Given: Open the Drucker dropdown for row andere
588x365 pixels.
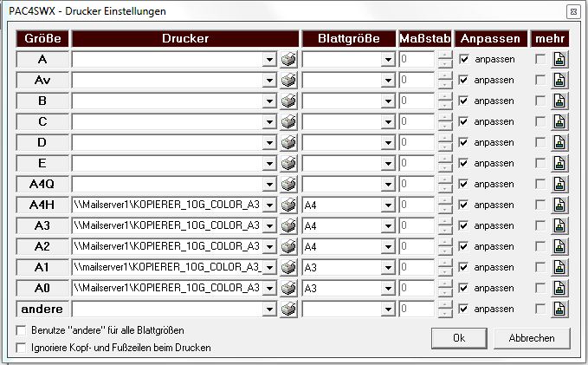Looking at the screenshot, I should [x=269, y=309].
